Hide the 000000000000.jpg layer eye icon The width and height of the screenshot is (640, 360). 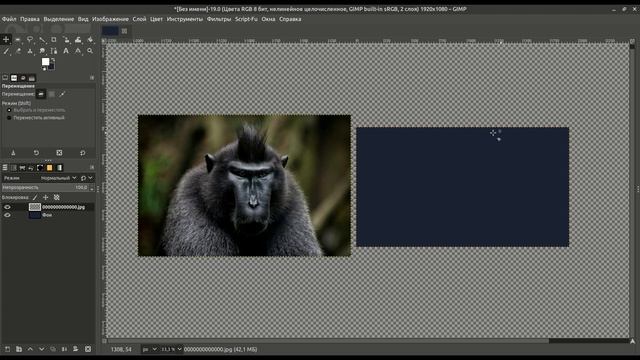7,207
